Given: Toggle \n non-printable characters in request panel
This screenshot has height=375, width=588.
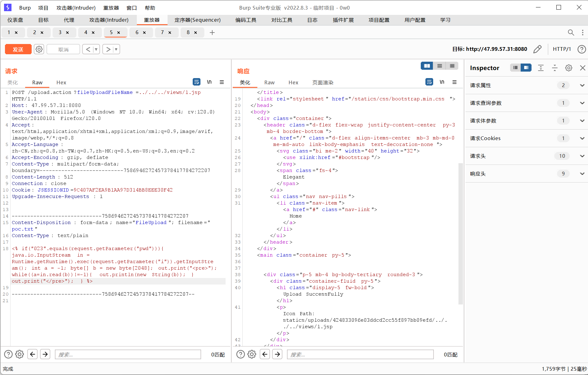Looking at the screenshot, I should point(209,82).
